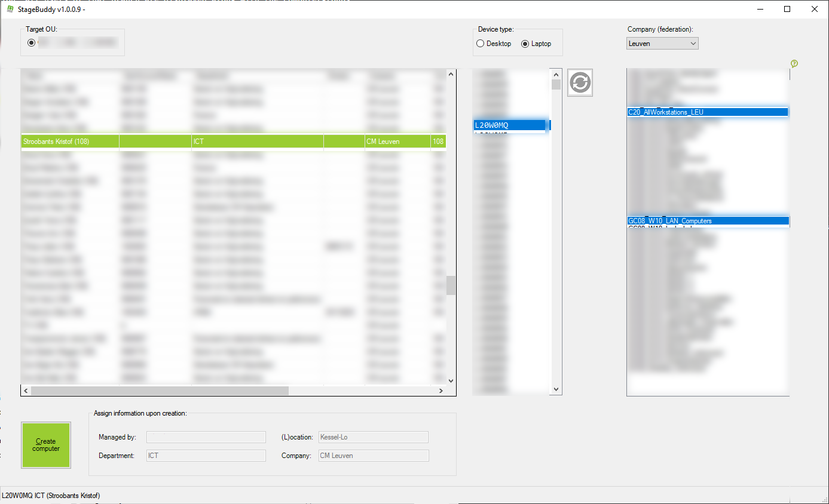Image resolution: width=829 pixels, height=504 pixels.
Task: Open the Company (federation) Leuven dropdown
Action: click(x=662, y=44)
